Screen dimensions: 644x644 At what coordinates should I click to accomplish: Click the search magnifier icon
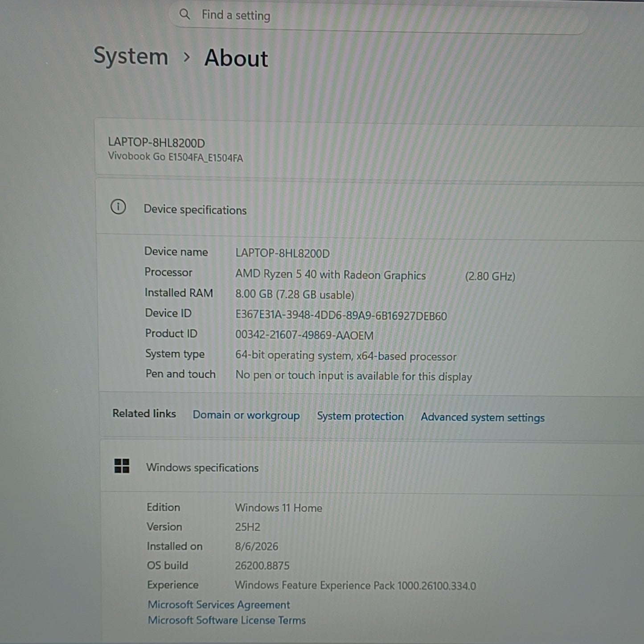tap(185, 14)
